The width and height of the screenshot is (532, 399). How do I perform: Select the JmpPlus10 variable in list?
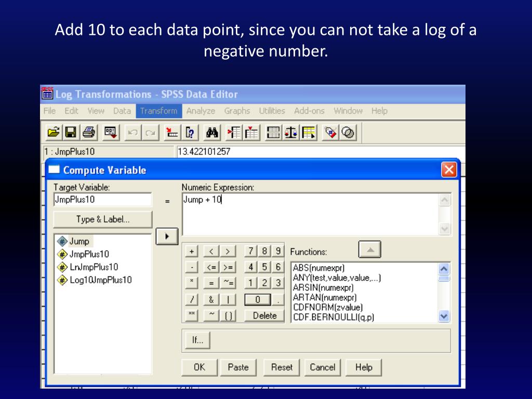83,254
